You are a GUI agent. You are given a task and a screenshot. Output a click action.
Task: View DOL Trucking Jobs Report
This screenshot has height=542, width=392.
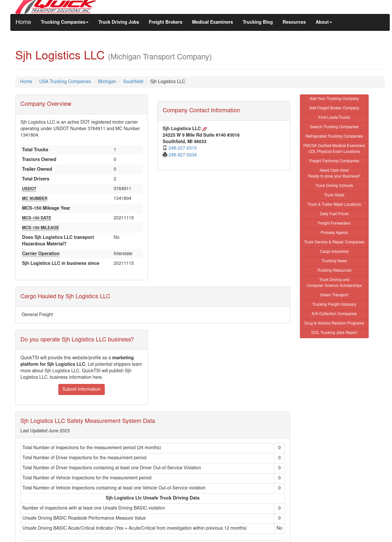point(334,333)
